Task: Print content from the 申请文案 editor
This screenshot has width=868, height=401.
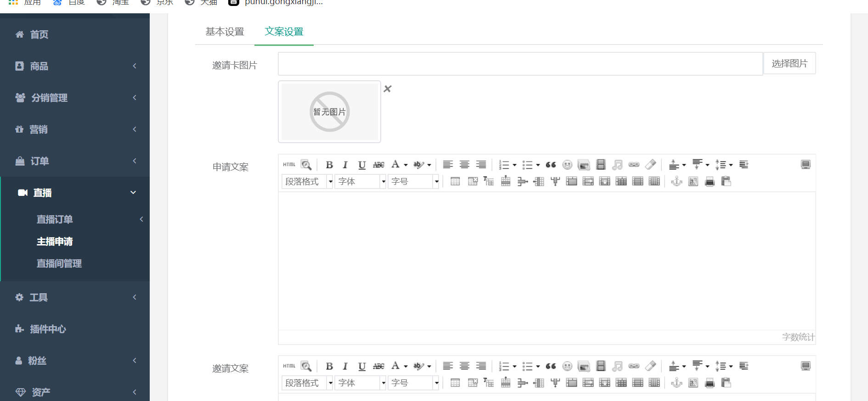Action: 710,181
